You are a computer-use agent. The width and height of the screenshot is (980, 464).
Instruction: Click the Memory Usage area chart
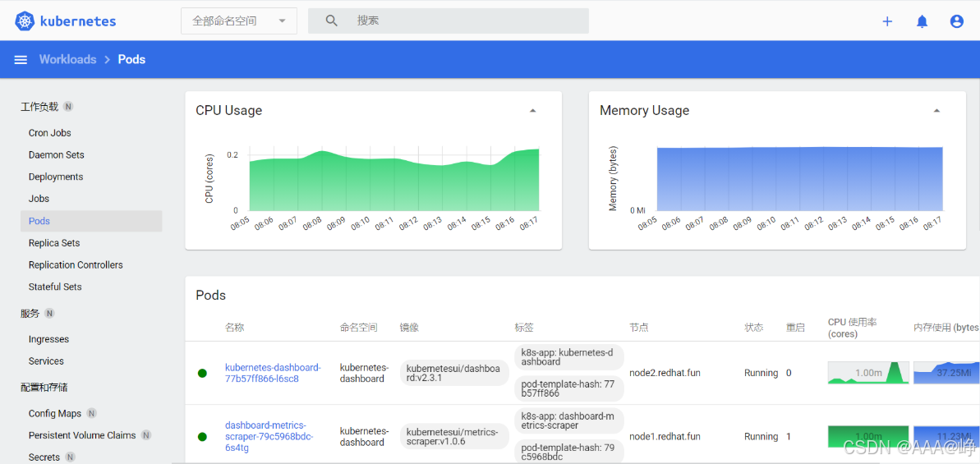(799, 178)
